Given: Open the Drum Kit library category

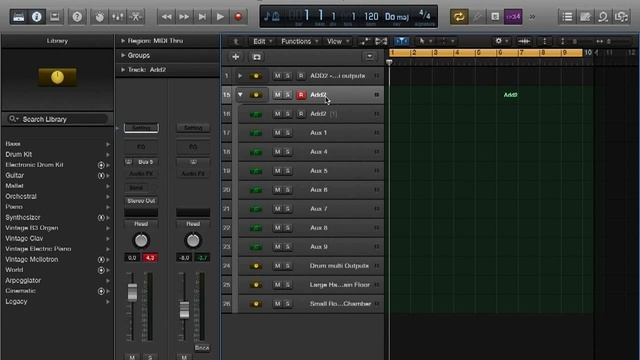Looking at the screenshot, I should (x=57, y=154).
